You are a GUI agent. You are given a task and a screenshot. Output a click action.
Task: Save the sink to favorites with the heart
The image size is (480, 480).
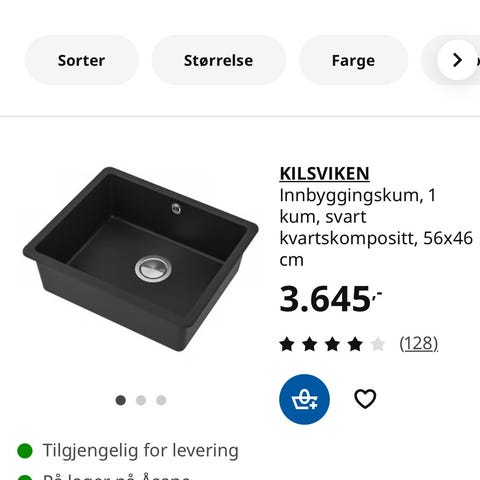[x=365, y=399]
